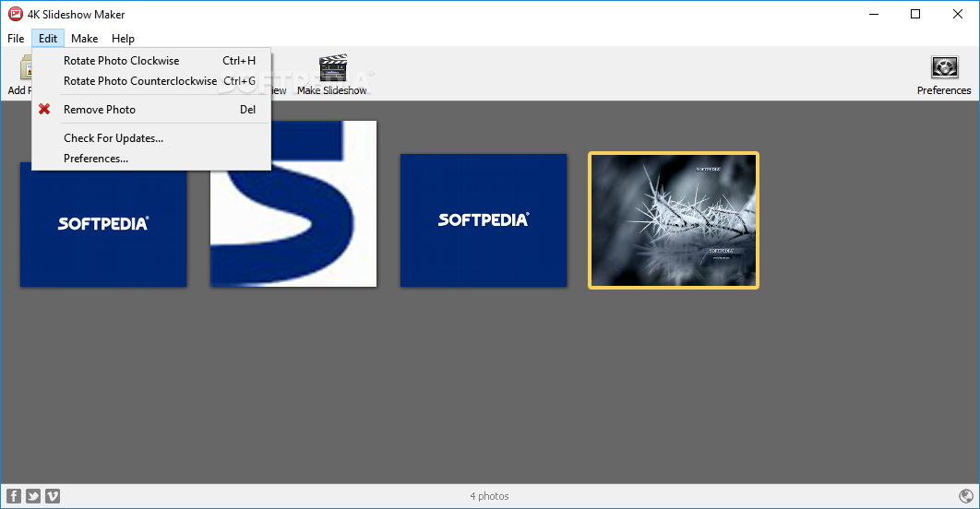Click the 4K Slideshow Maker title icon
Viewport: 980px width, 509px height.
point(15,14)
